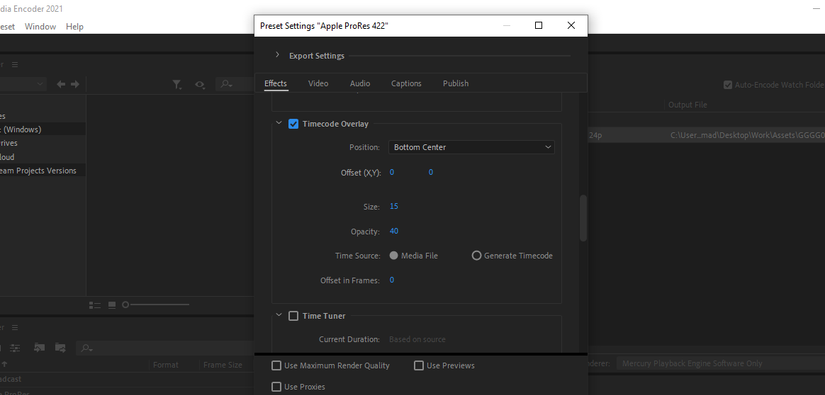Open preset settings icon in Preset Browser
Viewport: 825px width, 395px height.
(x=15, y=348)
